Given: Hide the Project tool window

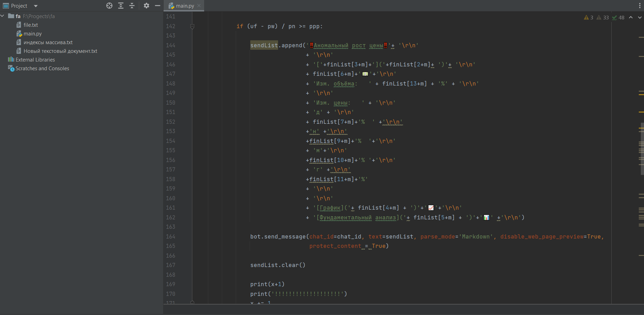Looking at the screenshot, I should (158, 6).
